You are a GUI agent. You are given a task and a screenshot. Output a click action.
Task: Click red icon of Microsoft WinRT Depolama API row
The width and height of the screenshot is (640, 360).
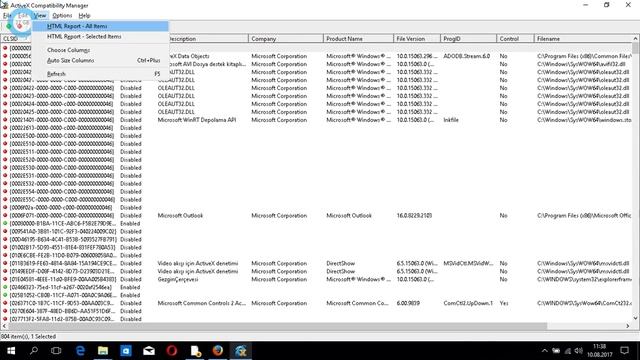[x=5, y=120]
